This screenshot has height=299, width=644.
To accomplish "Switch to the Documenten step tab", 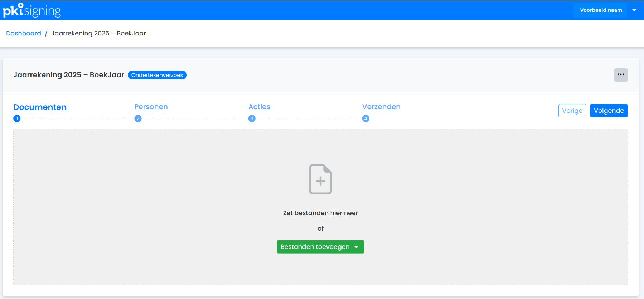I will click(x=40, y=107).
